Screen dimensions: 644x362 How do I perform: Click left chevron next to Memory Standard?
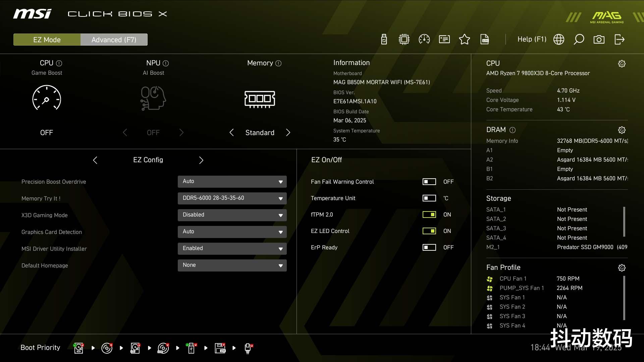pos(231,132)
